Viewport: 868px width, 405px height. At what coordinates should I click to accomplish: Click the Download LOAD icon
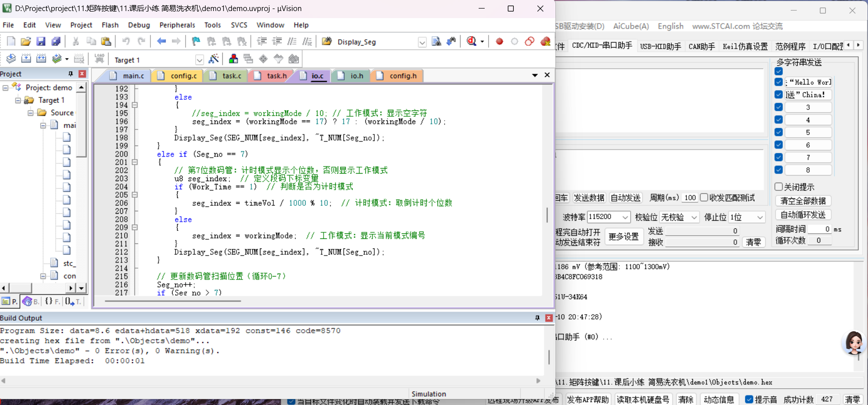(99, 59)
